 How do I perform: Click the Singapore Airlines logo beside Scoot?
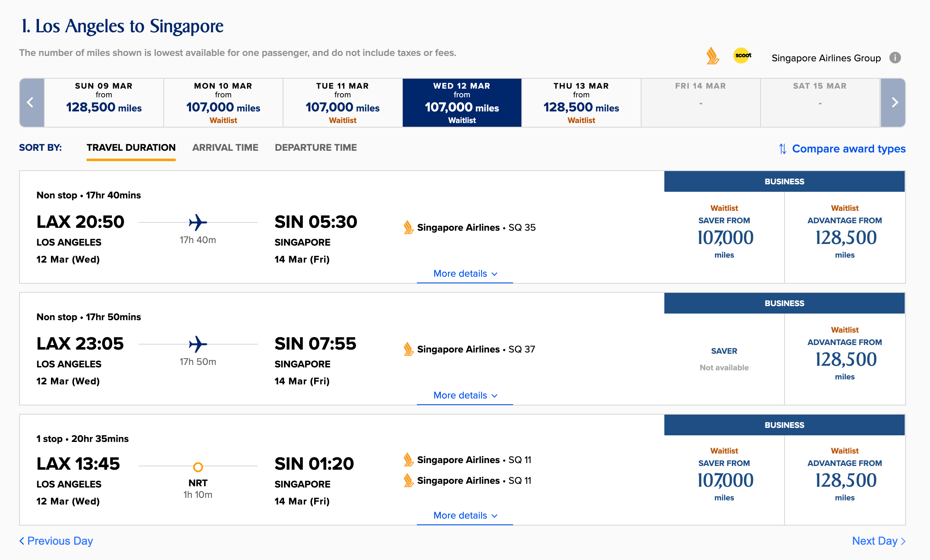(x=712, y=56)
